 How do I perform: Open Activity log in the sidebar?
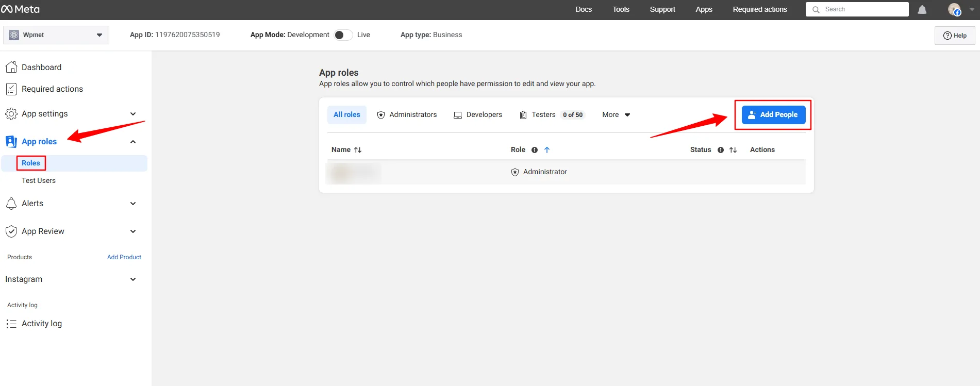[x=42, y=324]
